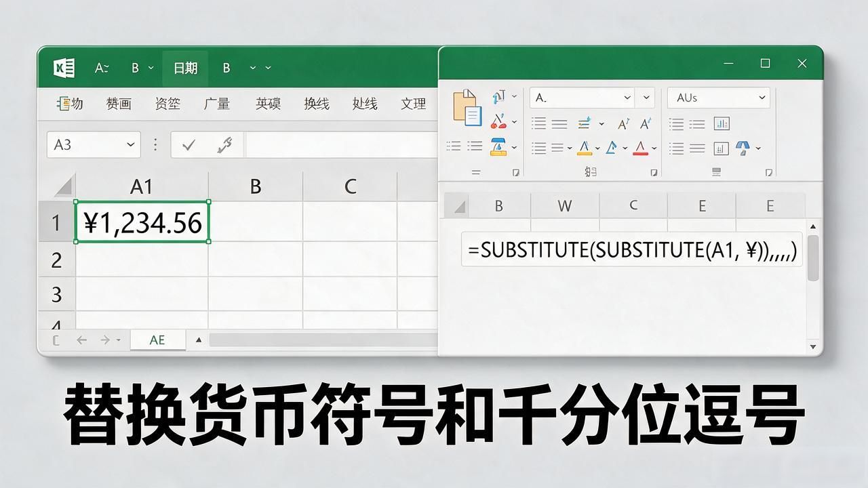Open the 资筌 ribbon tab
Image resolution: width=868 pixels, height=488 pixels.
pyautogui.click(x=167, y=104)
